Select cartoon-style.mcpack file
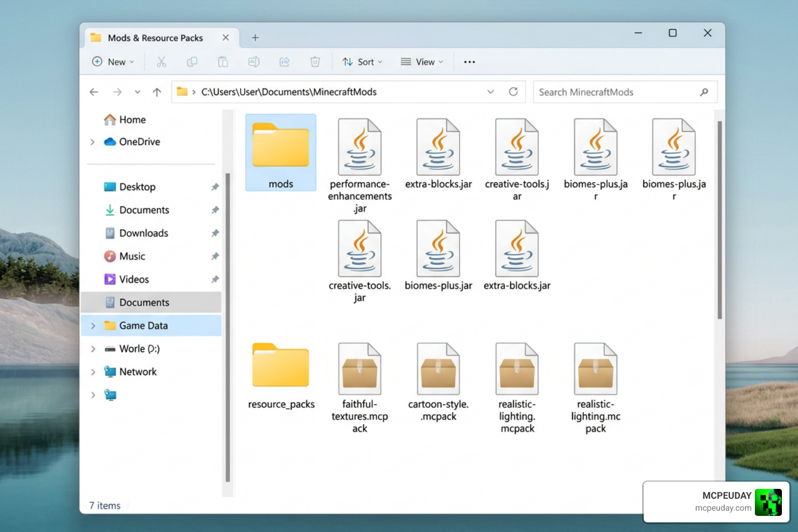The image size is (798, 532). tap(438, 382)
